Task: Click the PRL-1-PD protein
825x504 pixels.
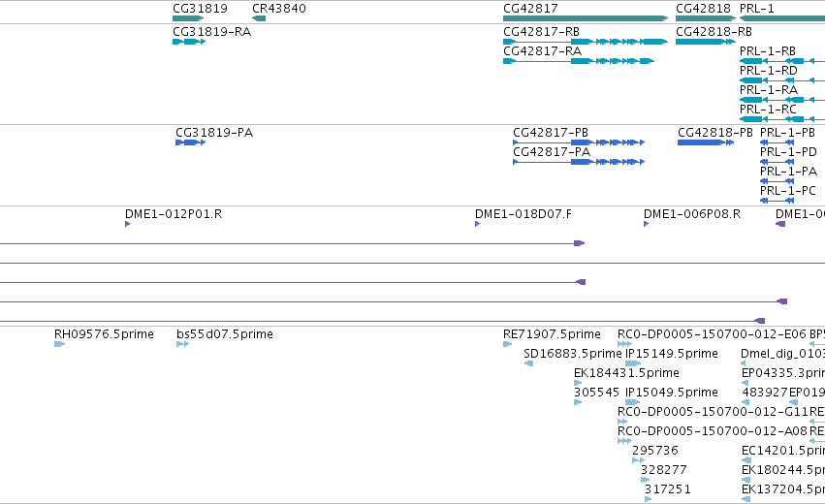Action: [788, 152]
